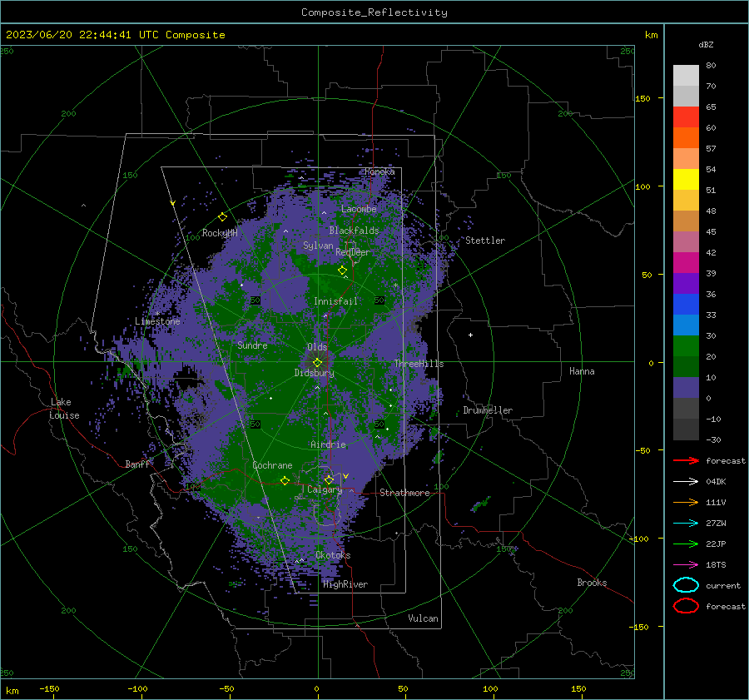Image resolution: width=749 pixels, height=700 pixels.
Task: Click the RedDeer city label
Action: [x=353, y=252]
